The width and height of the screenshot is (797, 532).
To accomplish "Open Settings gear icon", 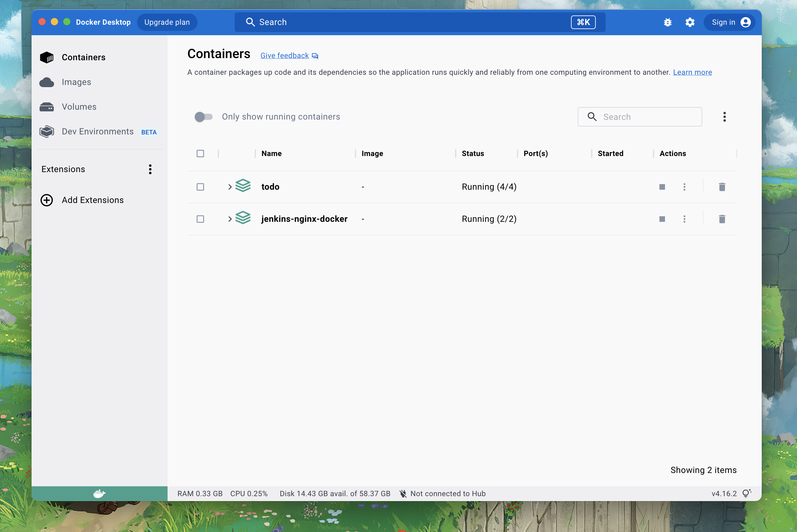I will [690, 22].
